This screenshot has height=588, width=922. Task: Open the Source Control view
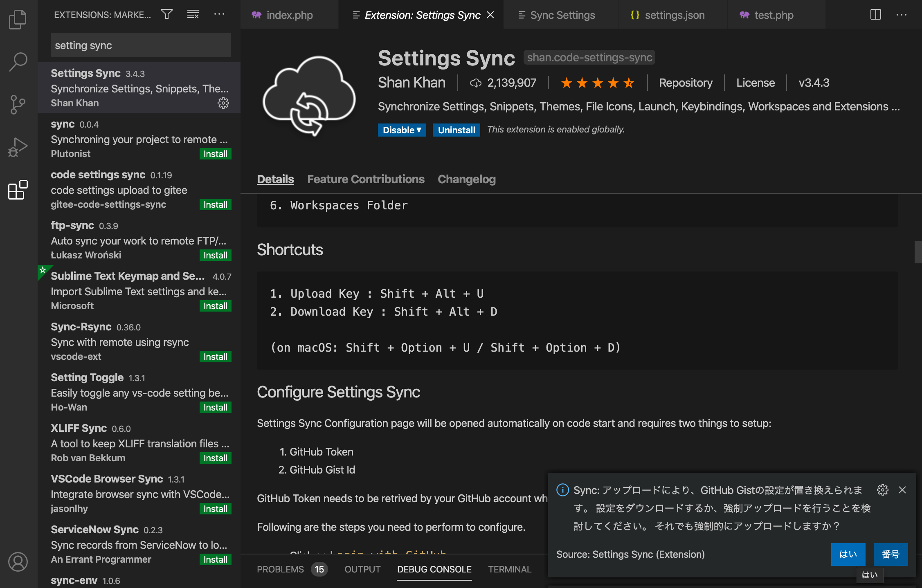(x=18, y=105)
